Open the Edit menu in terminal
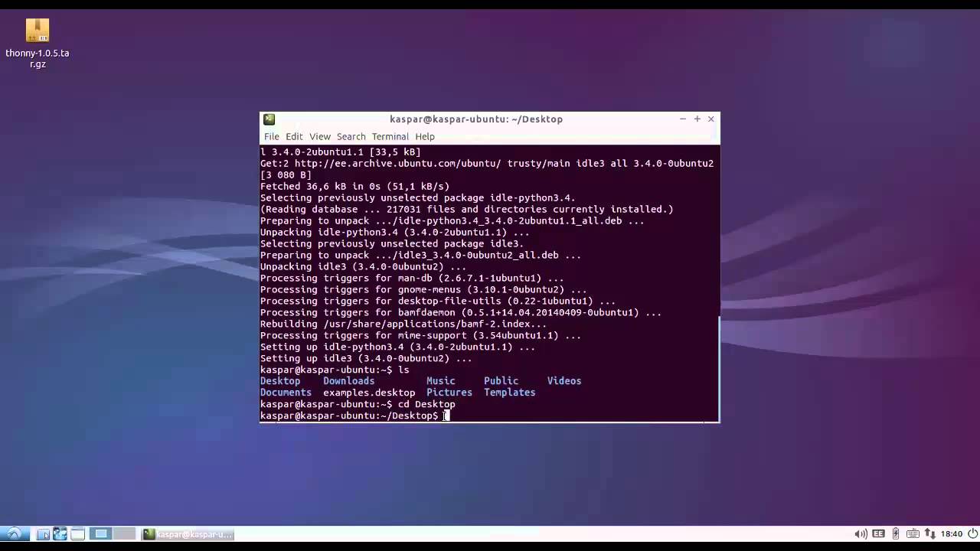The width and height of the screenshot is (980, 551). click(294, 136)
